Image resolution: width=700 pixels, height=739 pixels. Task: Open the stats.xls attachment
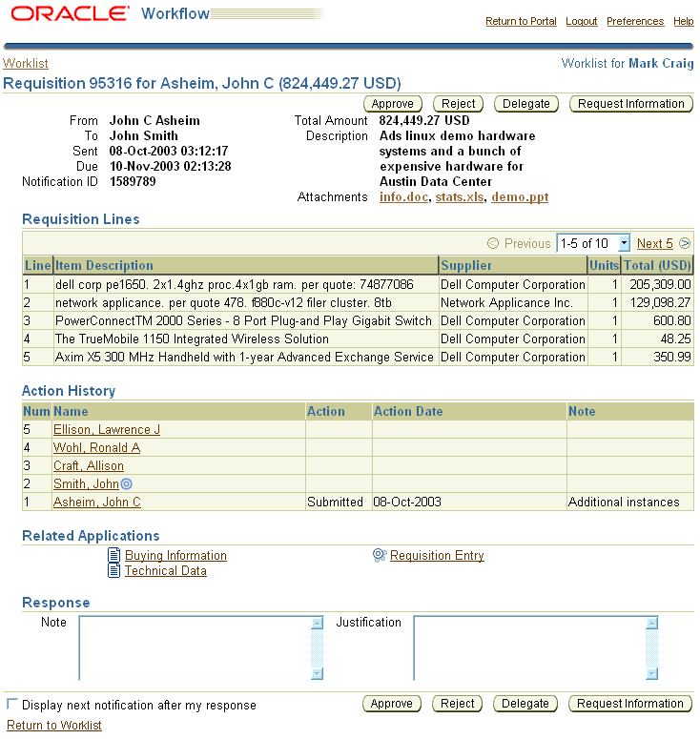coord(460,197)
